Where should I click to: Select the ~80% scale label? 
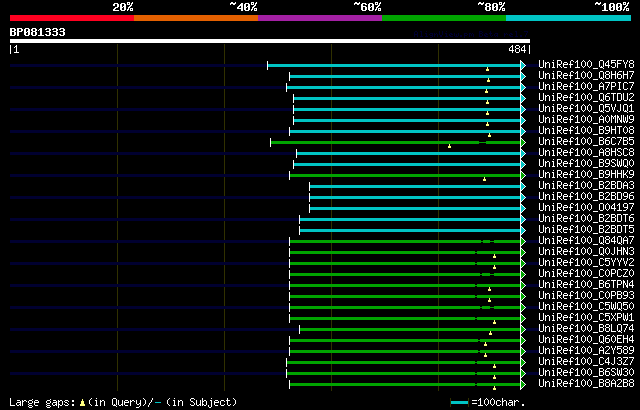click(491, 7)
